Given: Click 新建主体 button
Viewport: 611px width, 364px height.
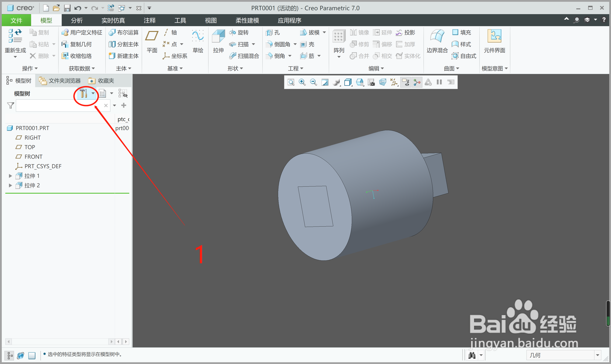Looking at the screenshot, I should tap(124, 56).
